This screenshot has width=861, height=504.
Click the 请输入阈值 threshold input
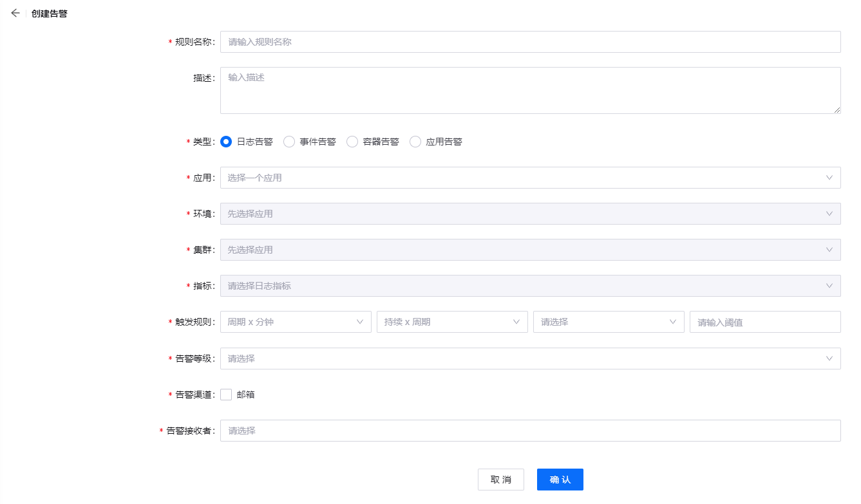[x=764, y=322]
